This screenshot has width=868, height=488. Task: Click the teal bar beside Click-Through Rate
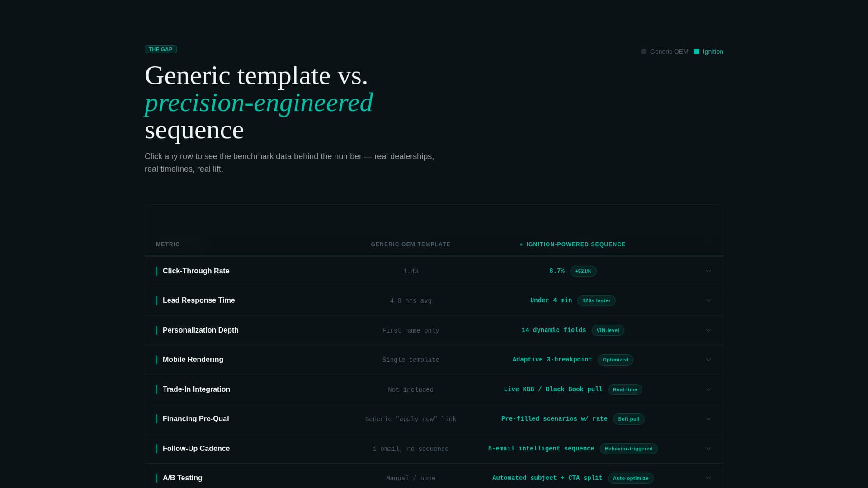(156, 271)
